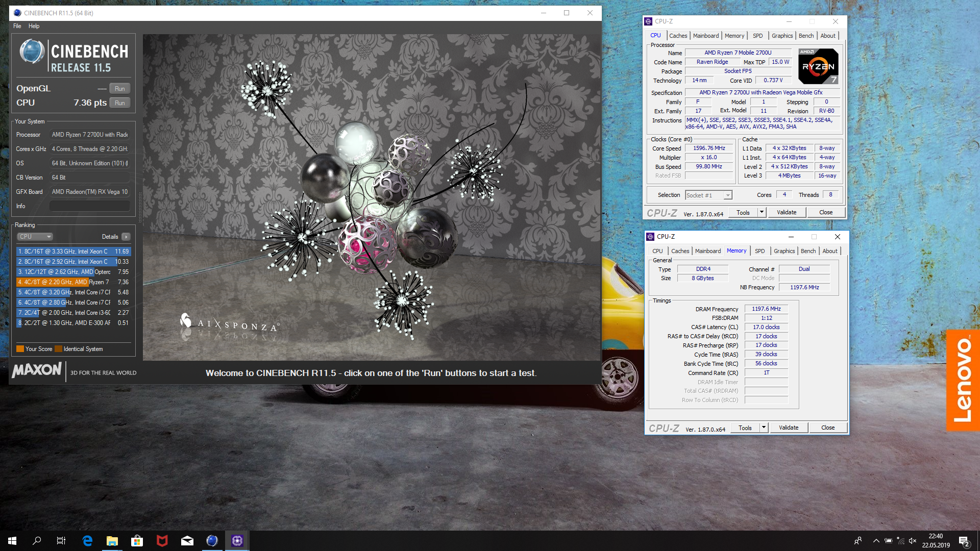Screen dimensions: 980x551
Task: Switch to CPU tab in bottom CPU-Z
Action: pyautogui.click(x=657, y=251)
